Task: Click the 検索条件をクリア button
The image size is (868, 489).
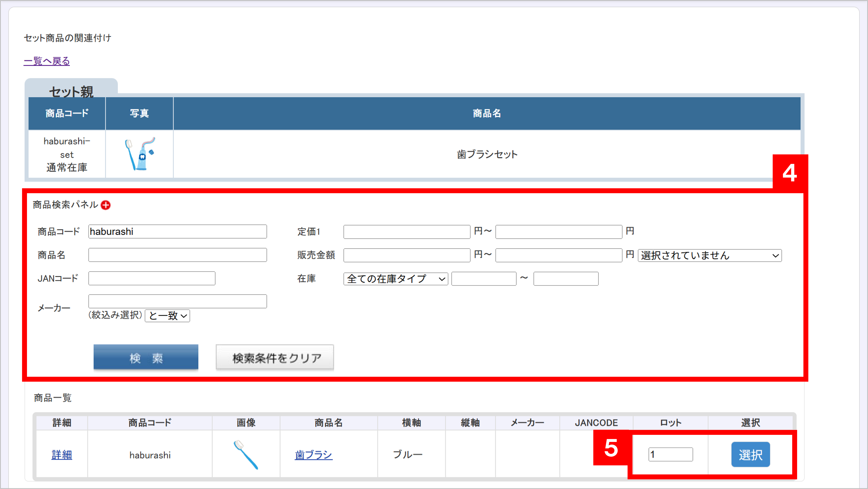Action: [x=275, y=357]
